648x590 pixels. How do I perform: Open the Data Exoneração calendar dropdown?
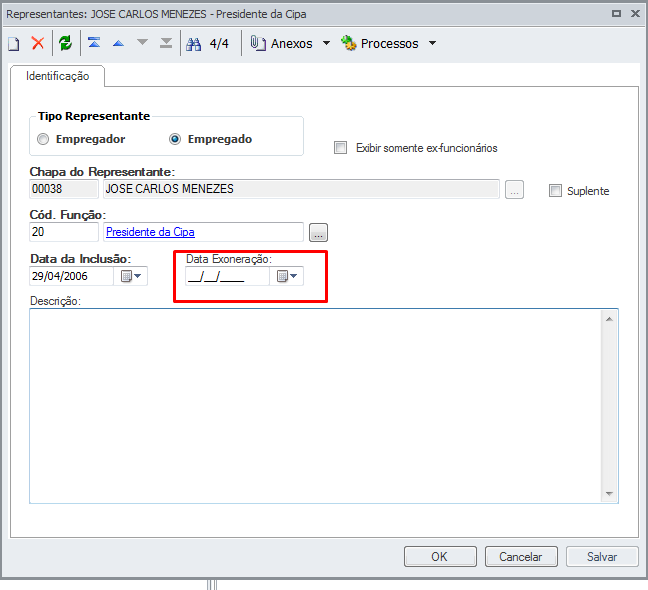point(287,276)
